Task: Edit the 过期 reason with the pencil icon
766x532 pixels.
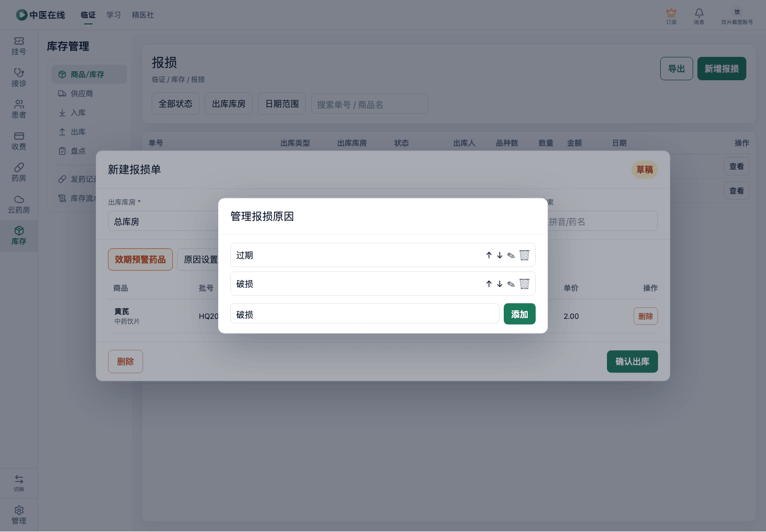Action: click(x=511, y=255)
